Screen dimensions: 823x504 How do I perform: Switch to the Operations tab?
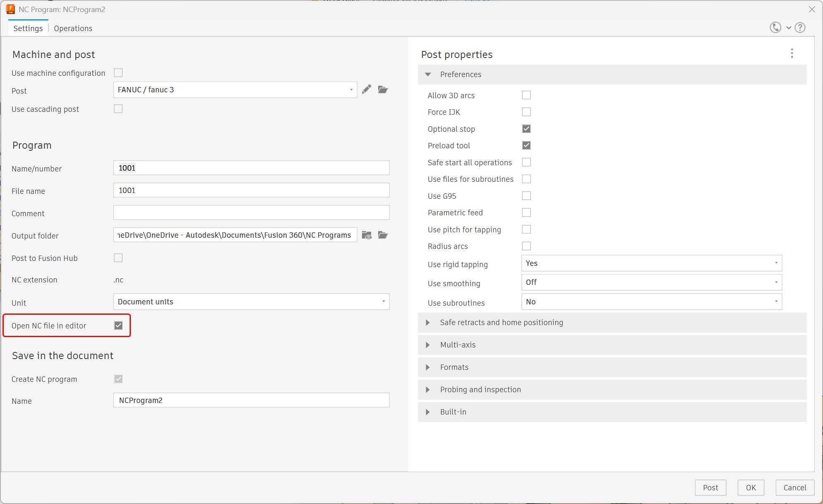[x=73, y=28]
